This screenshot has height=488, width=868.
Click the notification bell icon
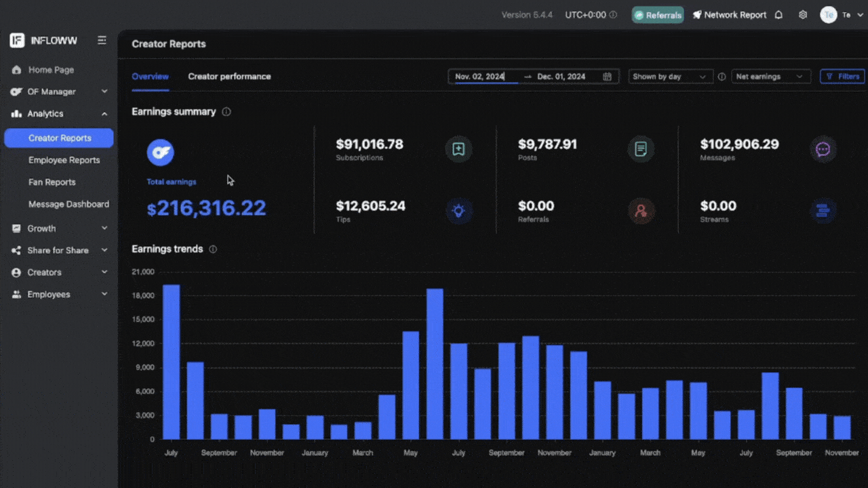point(778,15)
